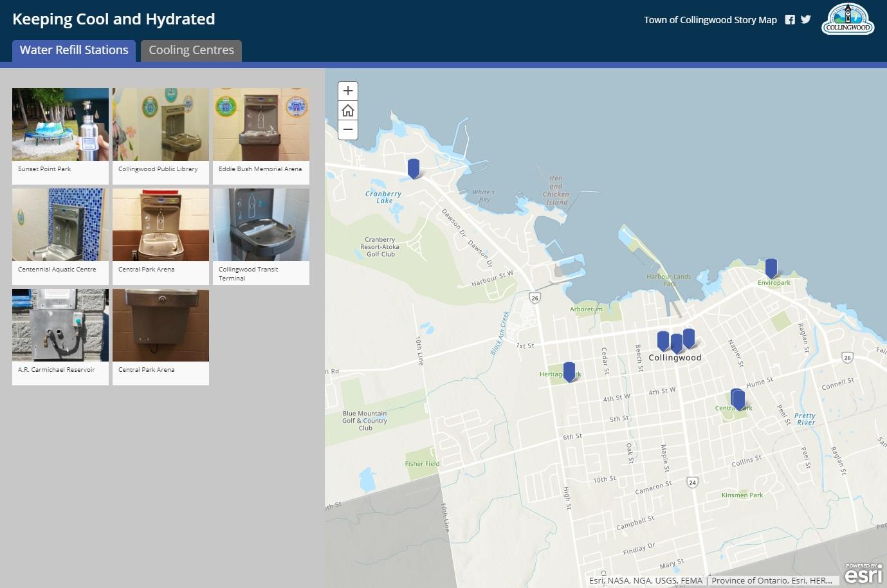Pick the Collingwood Transit Terminal thumbnail
The image size is (887, 588).
[x=261, y=236]
